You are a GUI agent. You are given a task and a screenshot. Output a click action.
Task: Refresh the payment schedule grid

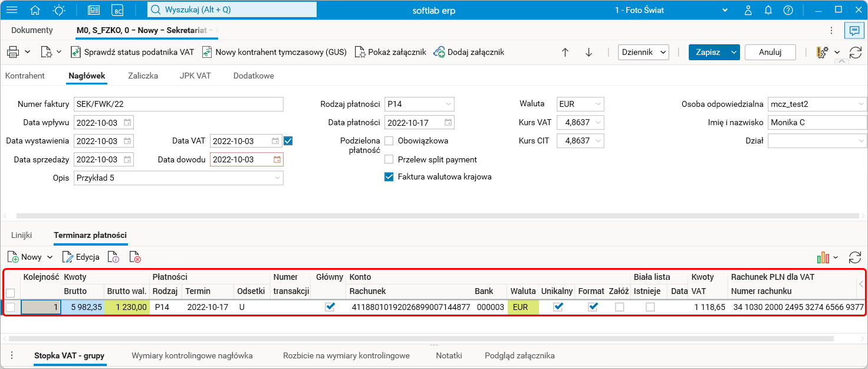pyautogui.click(x=855, y=257)
